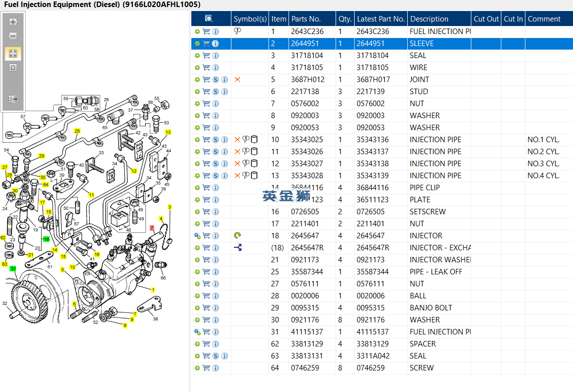Click callout 64 on the diagram
This screenshot has height=392, width=573.
coord(46,185)
